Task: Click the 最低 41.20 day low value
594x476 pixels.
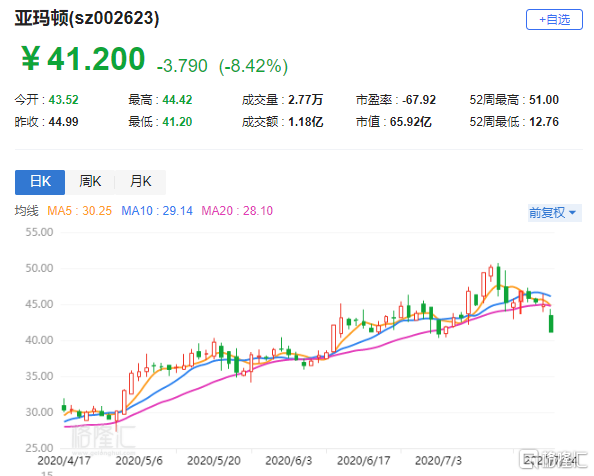Action: tap(160, 122)
